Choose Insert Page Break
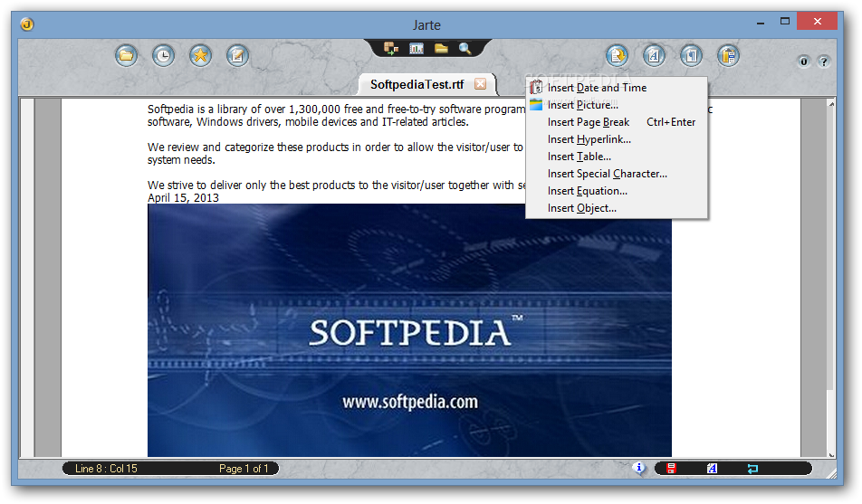This screenshot has height=504, width=862. (617, 122)
